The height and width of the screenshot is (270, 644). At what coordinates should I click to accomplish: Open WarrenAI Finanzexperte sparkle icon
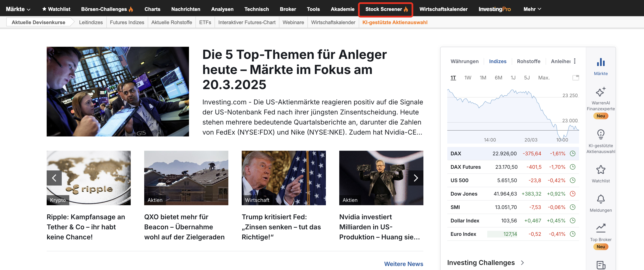(x=600, y=92)
